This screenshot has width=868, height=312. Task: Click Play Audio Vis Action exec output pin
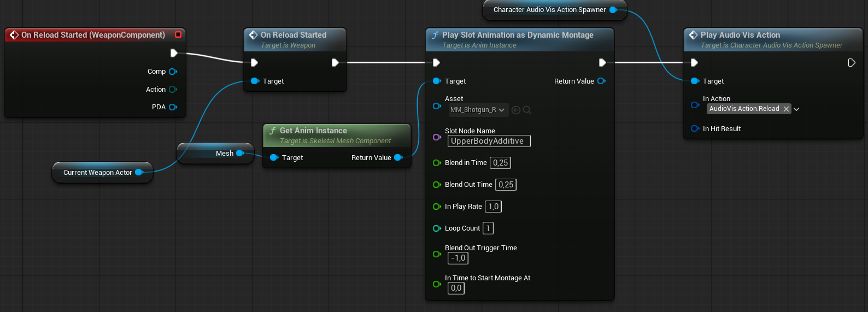coord(851,63)
